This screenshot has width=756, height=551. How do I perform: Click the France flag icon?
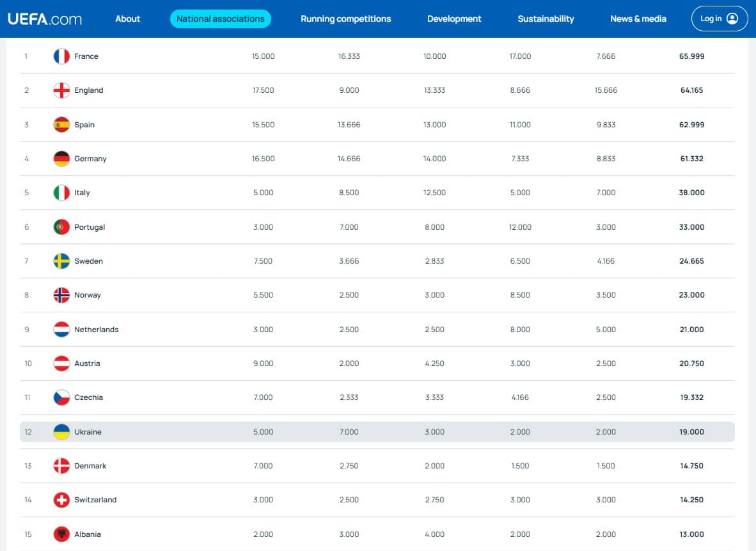(61, 56)
